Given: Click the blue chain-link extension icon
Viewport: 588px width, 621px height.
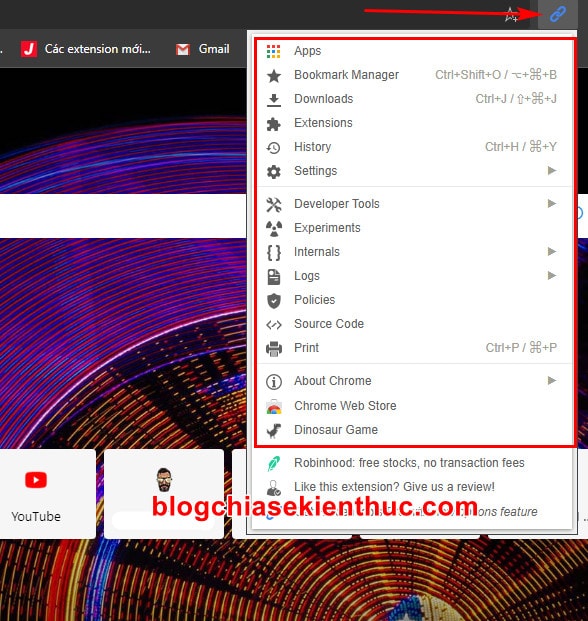Looking at the screenshot, I should 558,15.
